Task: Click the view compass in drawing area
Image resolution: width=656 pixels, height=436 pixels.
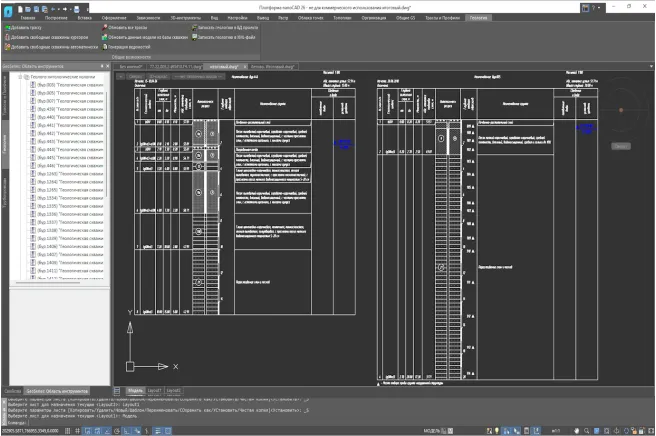Action: point(620,110)
